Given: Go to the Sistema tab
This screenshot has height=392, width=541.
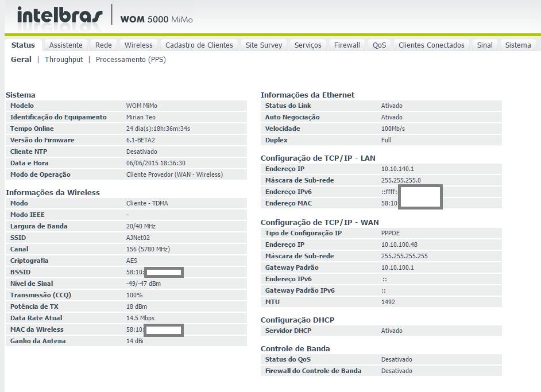Looking at the screenshot, I should click(518, 45).
